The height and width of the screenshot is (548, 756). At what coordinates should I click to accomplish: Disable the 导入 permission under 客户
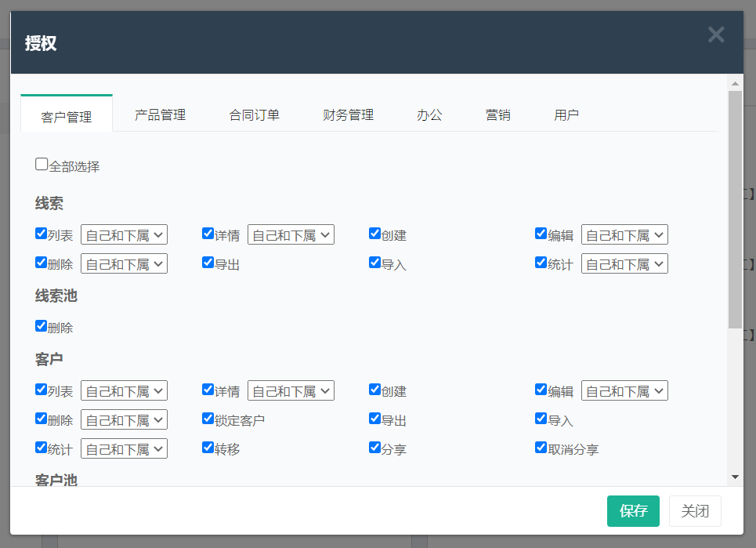coord(541,418)
